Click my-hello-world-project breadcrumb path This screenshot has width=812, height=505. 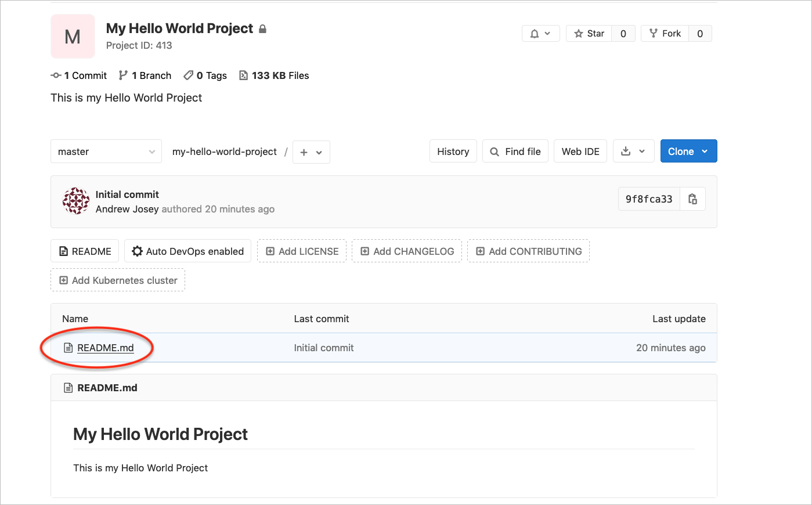coord(225,151)
